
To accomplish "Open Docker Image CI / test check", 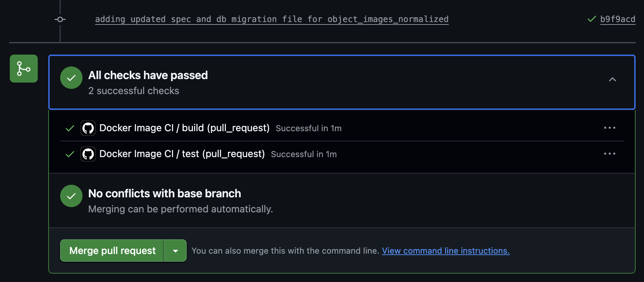I will coord(182,154).
